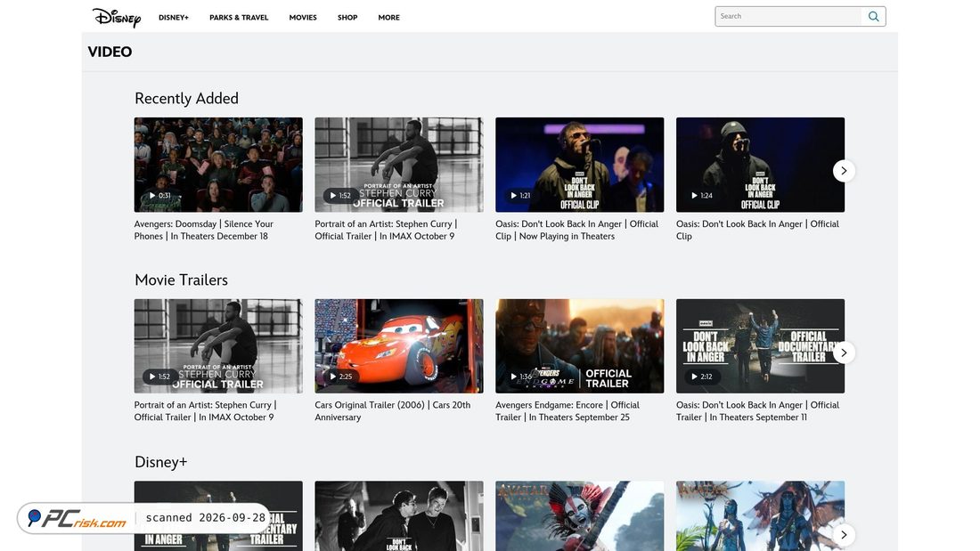The height and width of the screenshot is (551, 980).
Task: Select the Oasis singer at microphone thumbnail
Action: tap(579, 165)
